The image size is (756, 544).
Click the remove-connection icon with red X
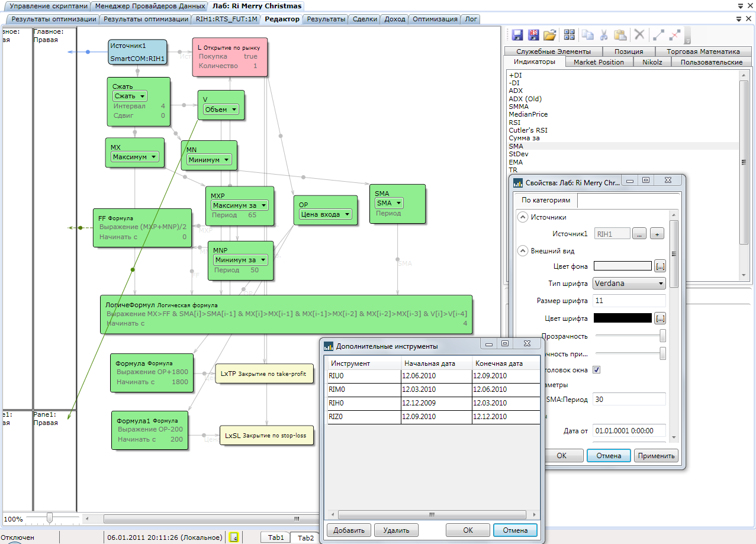[x=674, y=35]
